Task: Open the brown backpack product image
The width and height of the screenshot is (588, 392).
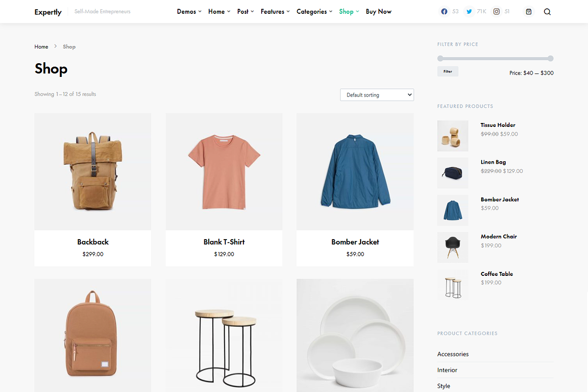Action: tap(93, 336)
